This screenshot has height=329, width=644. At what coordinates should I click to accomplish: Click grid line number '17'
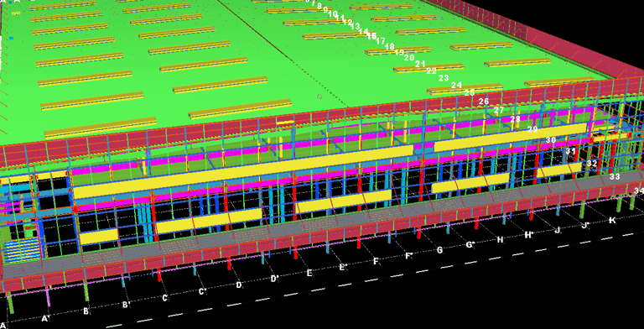pyautogui.click(x=381, y=41)
